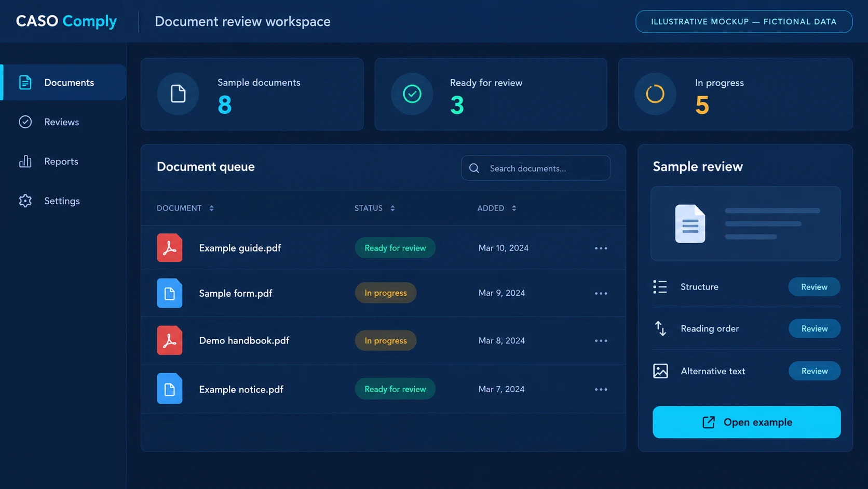Click the CASO Comply logo

[x=66, y=21]
